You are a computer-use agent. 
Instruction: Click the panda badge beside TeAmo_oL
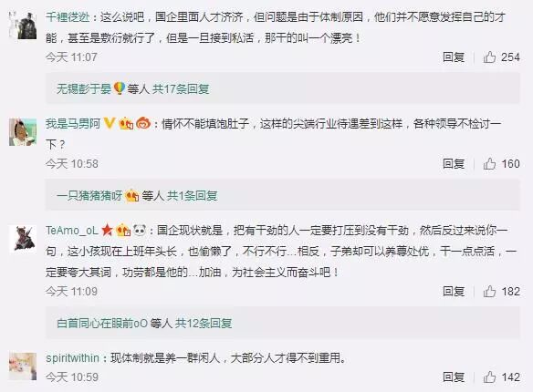coord(140,231)
